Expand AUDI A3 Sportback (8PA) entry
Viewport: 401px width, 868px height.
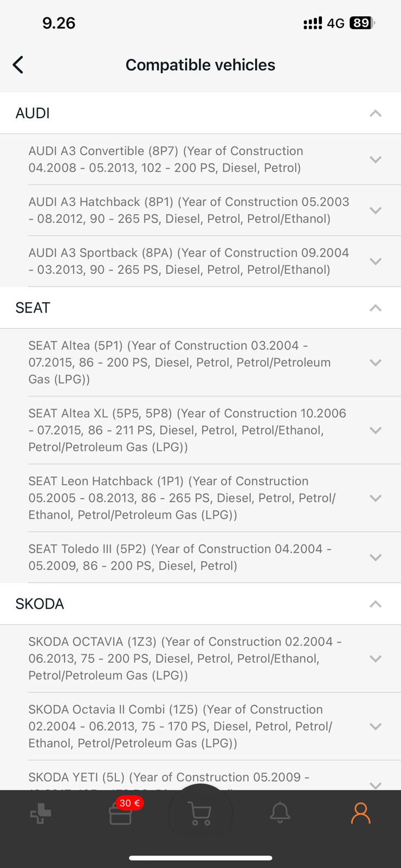375,261
